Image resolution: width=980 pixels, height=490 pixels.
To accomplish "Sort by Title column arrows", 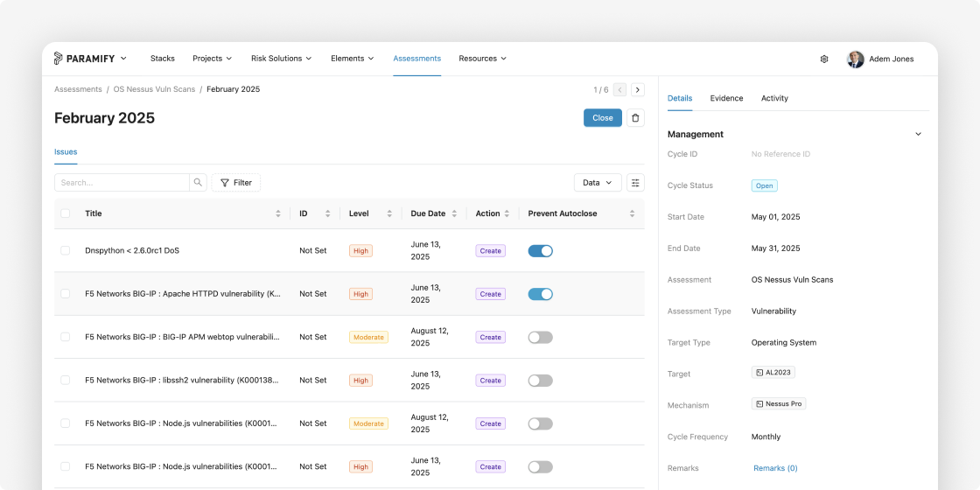I will point(278,213).
